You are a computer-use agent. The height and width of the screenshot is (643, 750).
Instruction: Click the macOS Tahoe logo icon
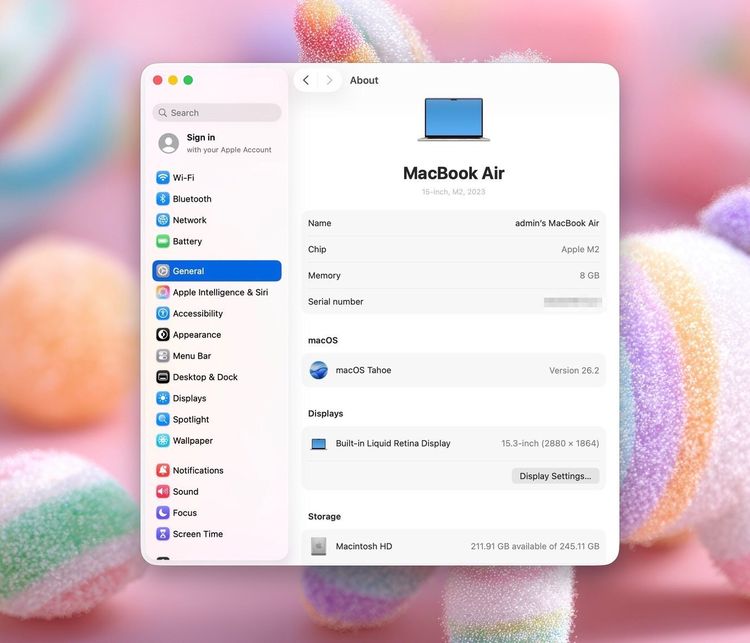pos(319,370)
